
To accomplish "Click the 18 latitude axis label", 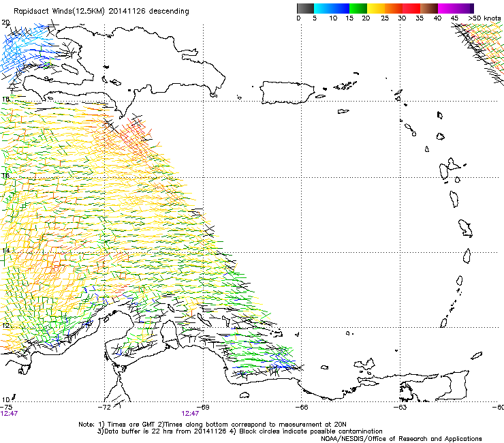I will [5, 100].
